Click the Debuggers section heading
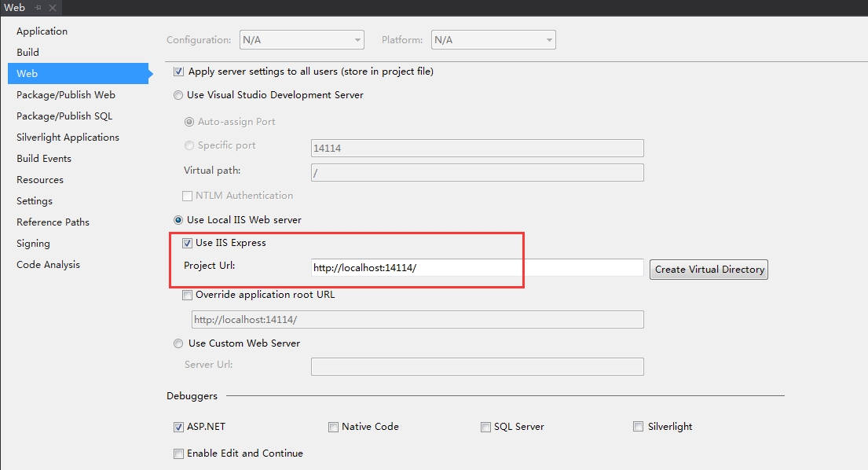 coord(192,396)
